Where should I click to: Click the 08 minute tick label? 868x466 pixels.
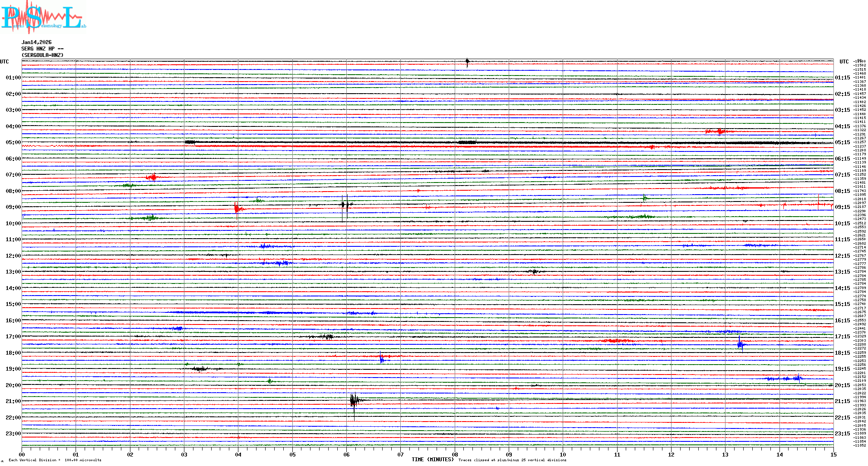[x=455, y=454]
